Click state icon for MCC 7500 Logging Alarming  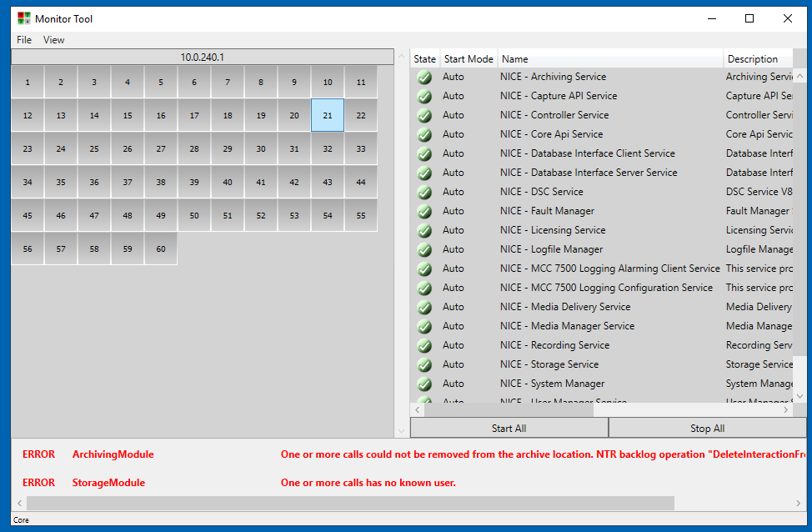[x=424, y=269]
